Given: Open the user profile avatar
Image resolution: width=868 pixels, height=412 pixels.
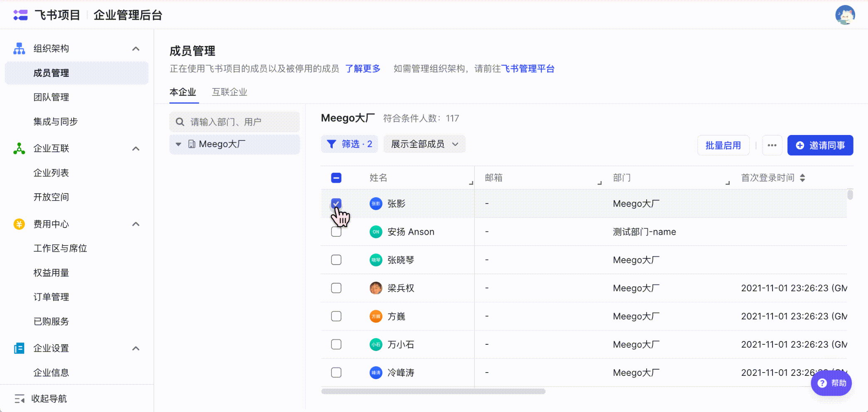Looking at the screenshot, I should (x=845, y=15).
